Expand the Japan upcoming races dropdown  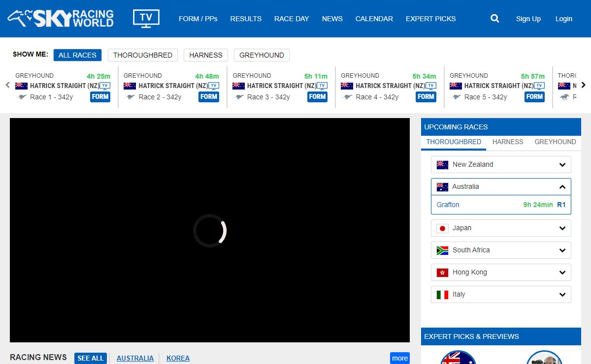(501, 228)
